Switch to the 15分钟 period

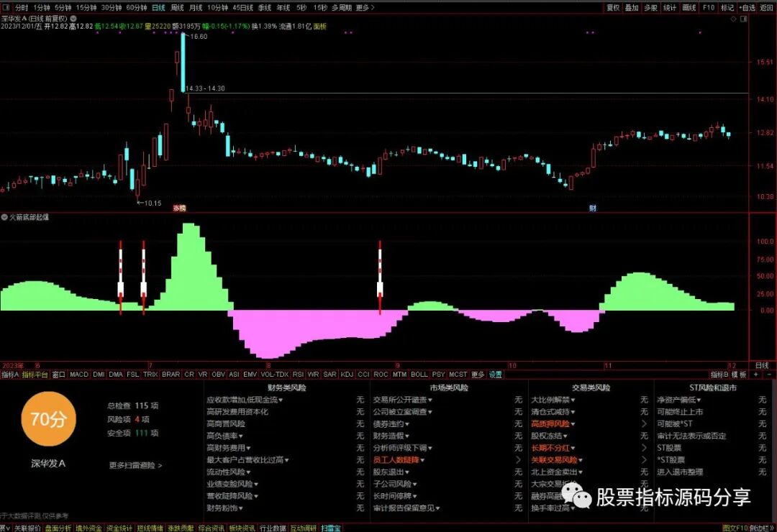(x=86, y=8)
